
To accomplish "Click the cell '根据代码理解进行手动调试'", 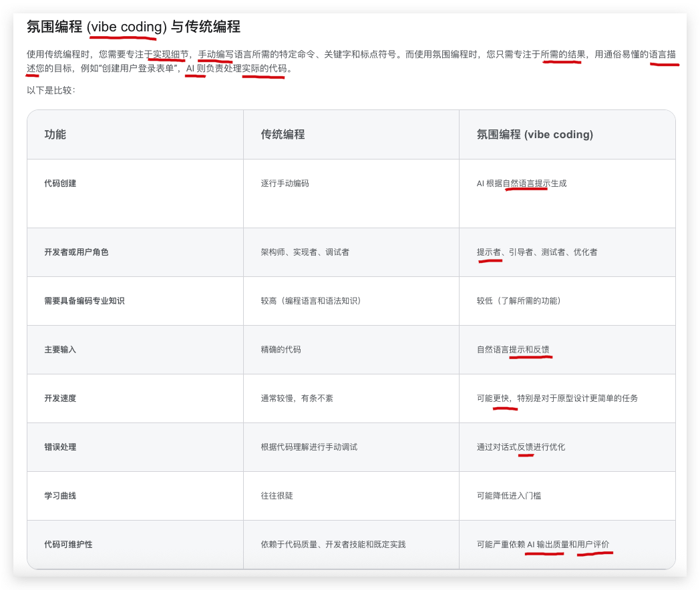I will (x=309, y=447).
